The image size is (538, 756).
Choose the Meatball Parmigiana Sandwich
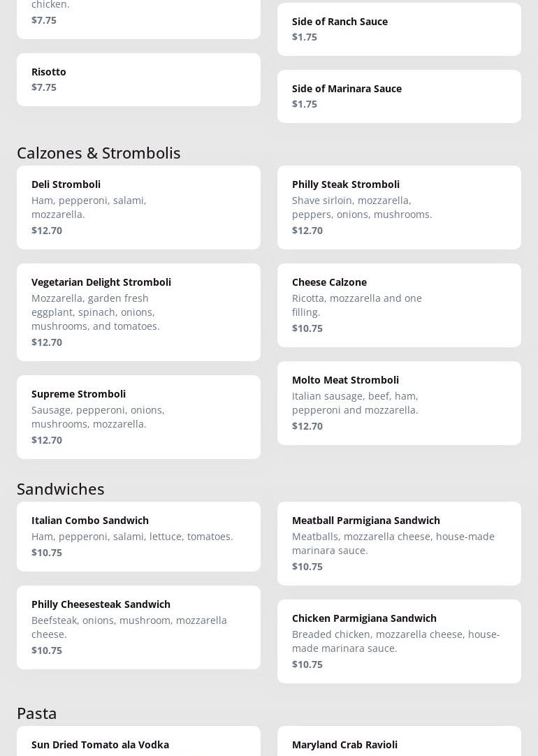coord(399,543)
